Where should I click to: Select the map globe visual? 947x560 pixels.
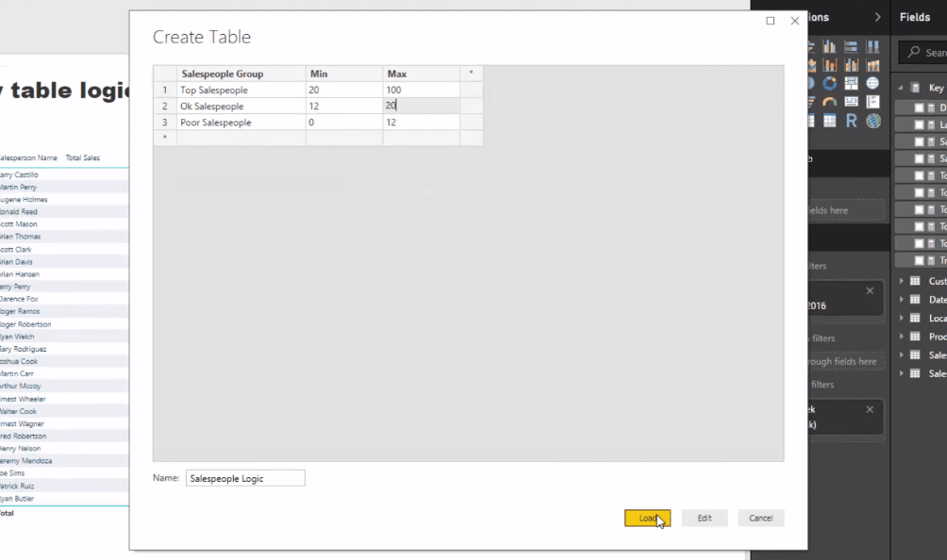click(x=872, y=83)
